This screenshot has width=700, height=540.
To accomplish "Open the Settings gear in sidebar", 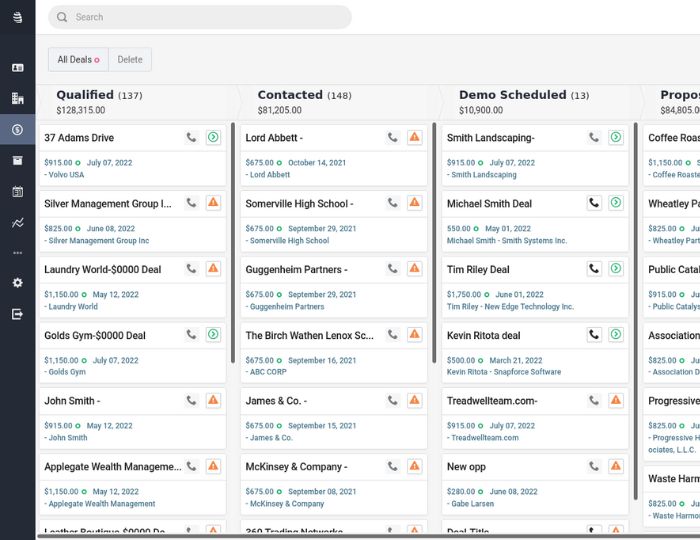I will tap(17, 283).
